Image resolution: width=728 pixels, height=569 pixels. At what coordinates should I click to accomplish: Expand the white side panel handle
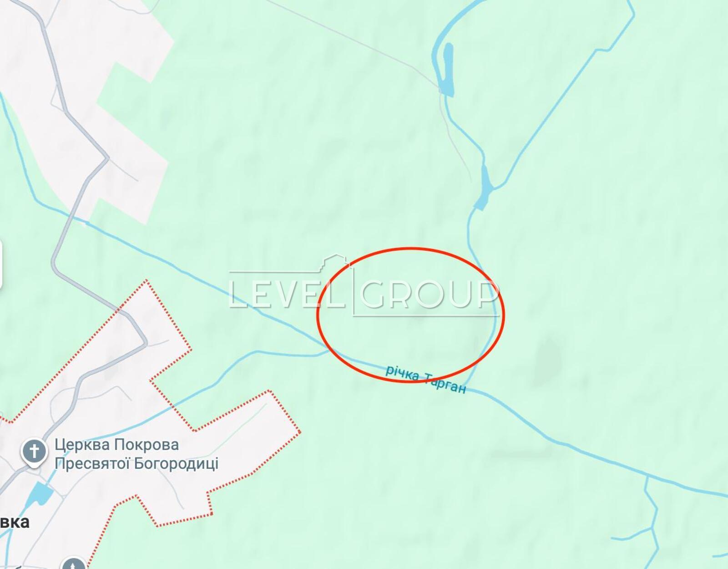point(1,265)
